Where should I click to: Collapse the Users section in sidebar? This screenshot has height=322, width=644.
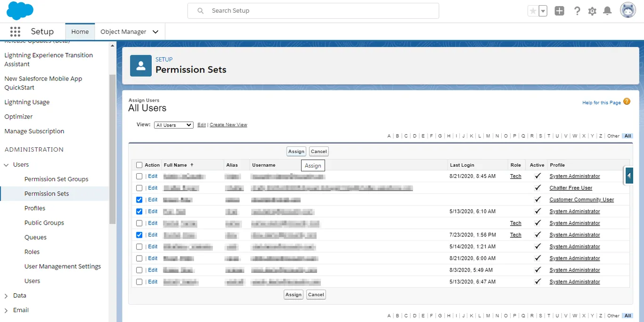coord(6,165)
